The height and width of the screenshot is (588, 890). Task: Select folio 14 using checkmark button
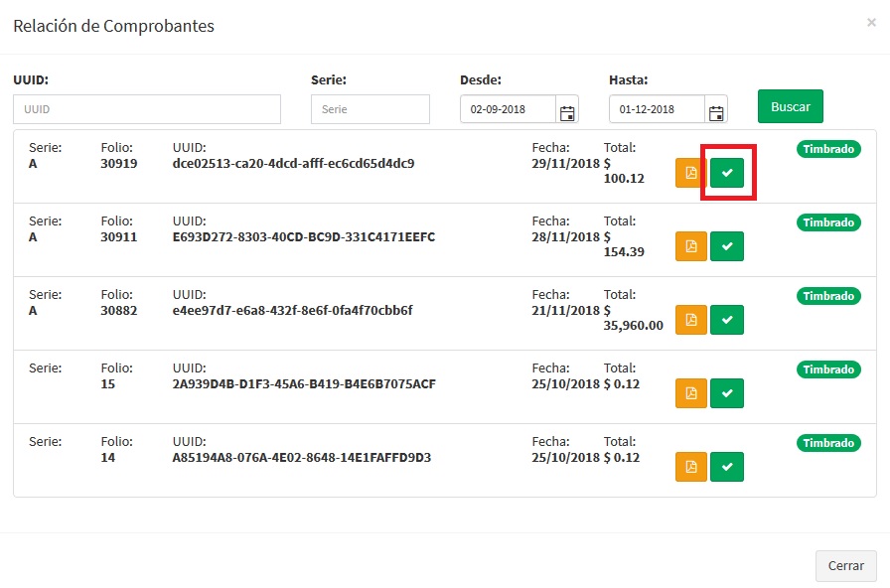727,467
